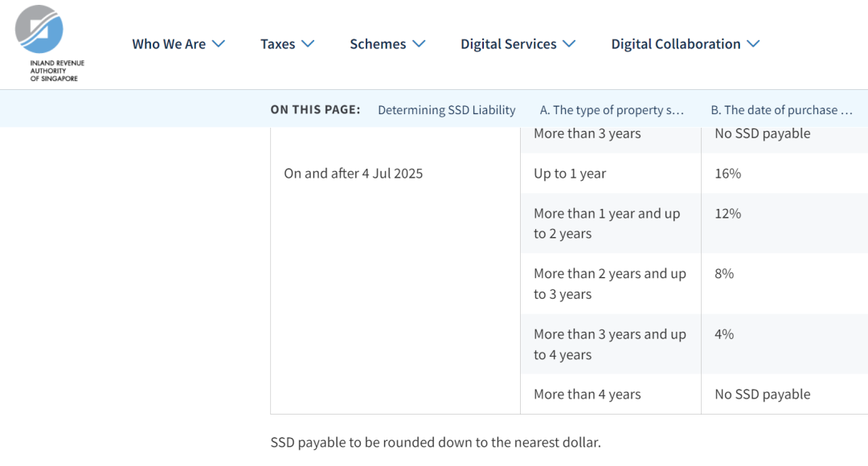The width and height of the screenshot is (868, 466).
Task: Expand the Schemes chevron arrow
Action: coord(419,43)
